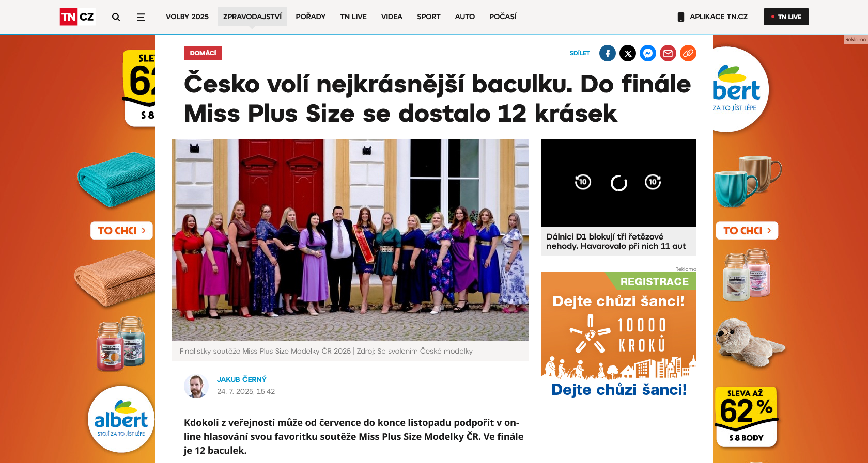Share article on Facebook
The height and width of the screenshot is (463, 868).
608,53
